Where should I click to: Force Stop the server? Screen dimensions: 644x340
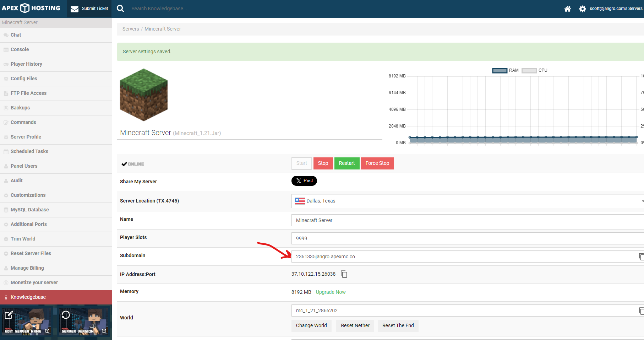click(377, 163)
